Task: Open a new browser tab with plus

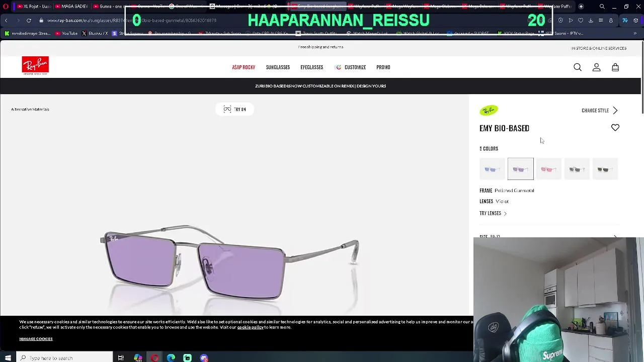Action: pyautogui.click(x=581, y=7)
